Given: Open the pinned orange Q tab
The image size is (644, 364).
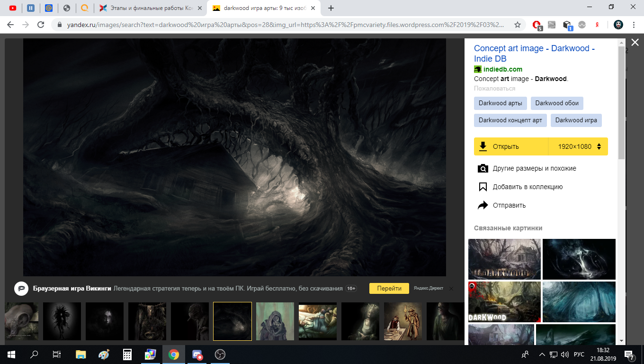Looking at the screenshot, I should click(x=85, y=8).
